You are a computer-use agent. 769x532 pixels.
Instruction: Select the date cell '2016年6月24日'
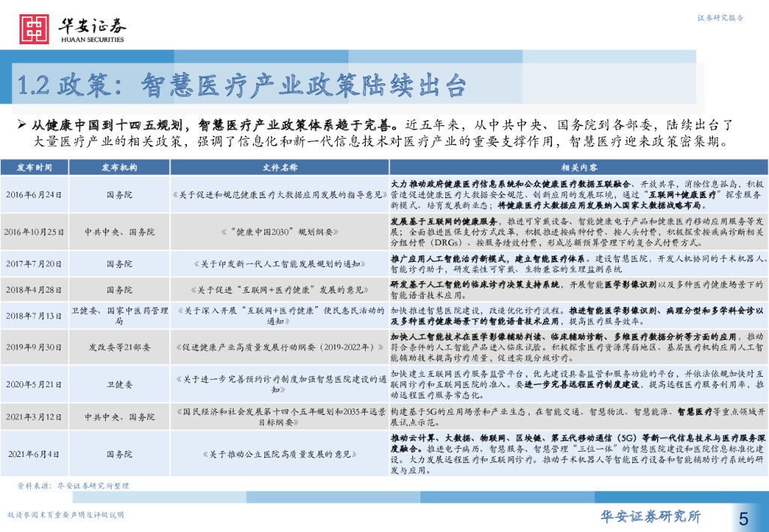point(34,195)
